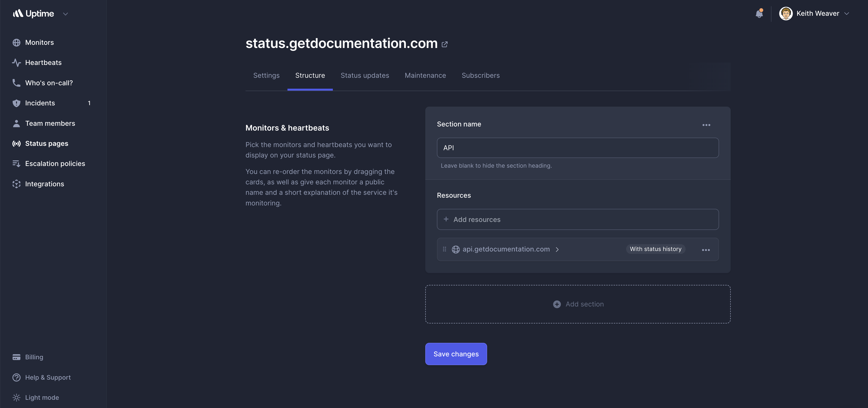The width and height of the screenshot is (868, 408).
Task: Open external link icon beside status page title
Action: tap(444, 44)
